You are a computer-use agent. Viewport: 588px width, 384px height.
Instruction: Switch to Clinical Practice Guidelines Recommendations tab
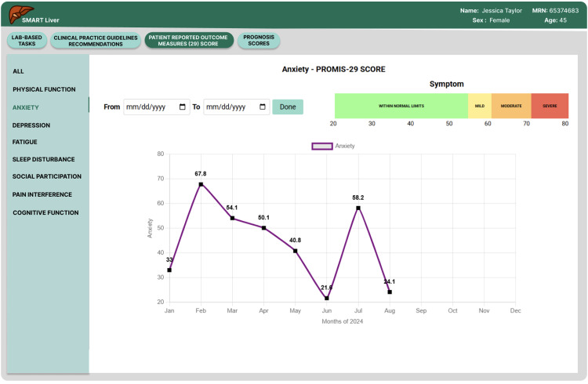(x=96, y=41)
